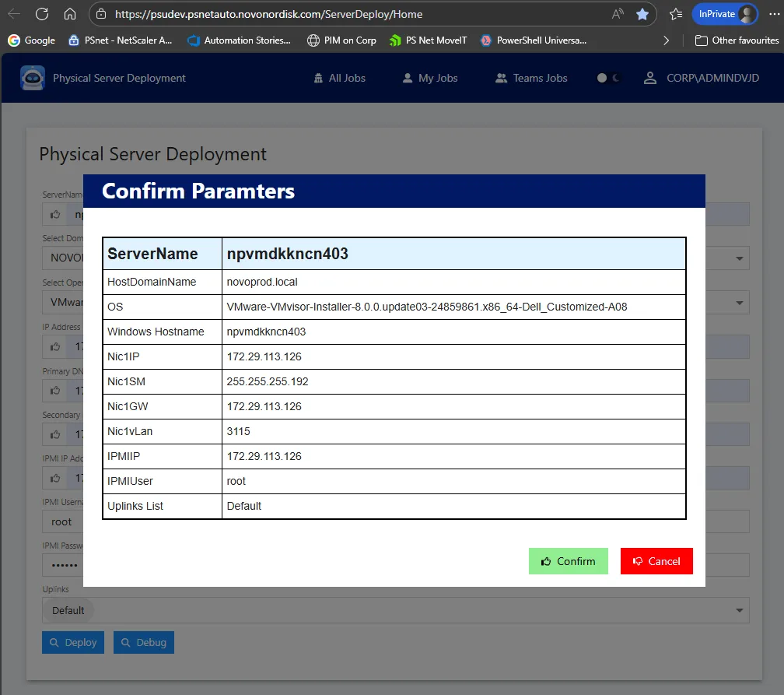This screenshot has height=695, width=784.
Task: Open the Other favourites folder
Action: (x=737, y=40)
